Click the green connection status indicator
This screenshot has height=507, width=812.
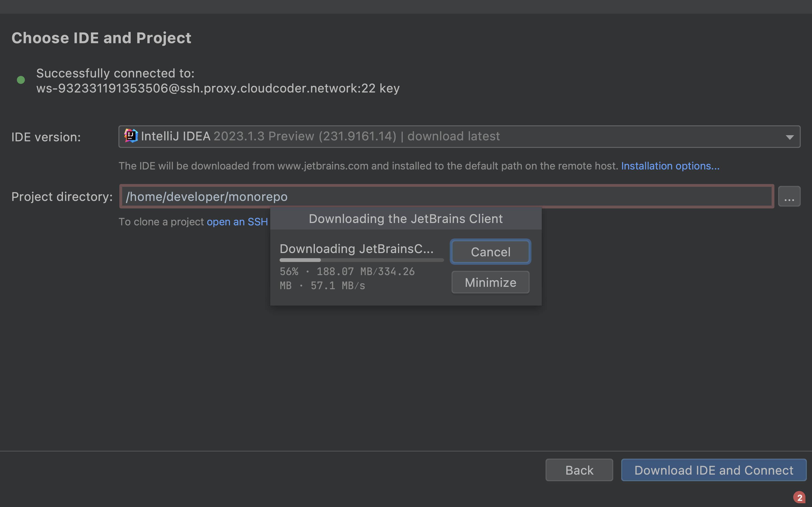(x=21, y=80)
